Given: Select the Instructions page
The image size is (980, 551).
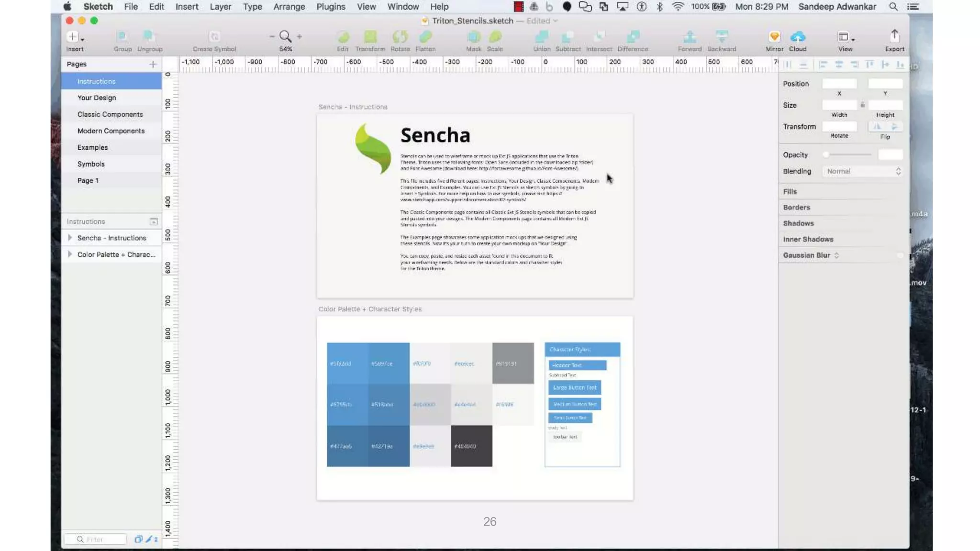Looking at the screenshot, I should (111, 81).
